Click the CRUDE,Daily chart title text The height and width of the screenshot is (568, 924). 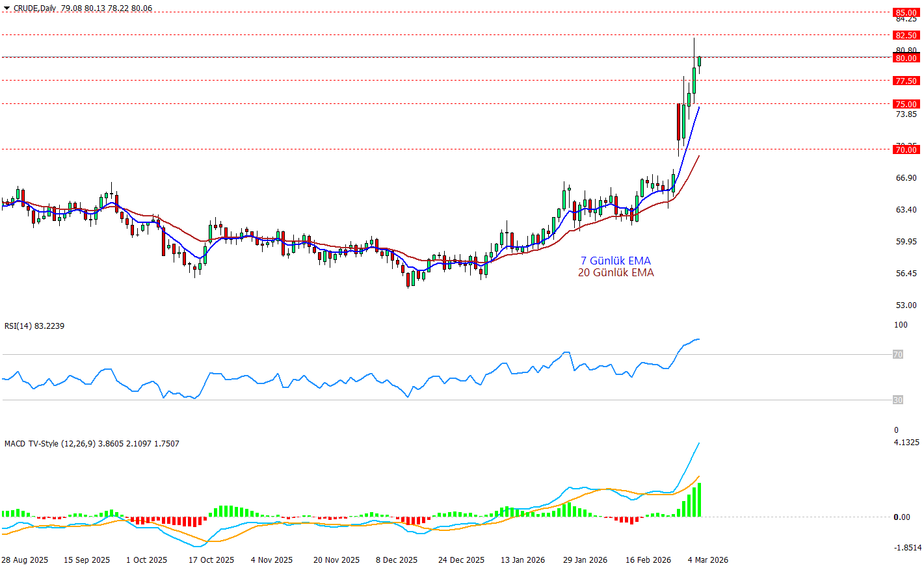(x=34, y=8)
